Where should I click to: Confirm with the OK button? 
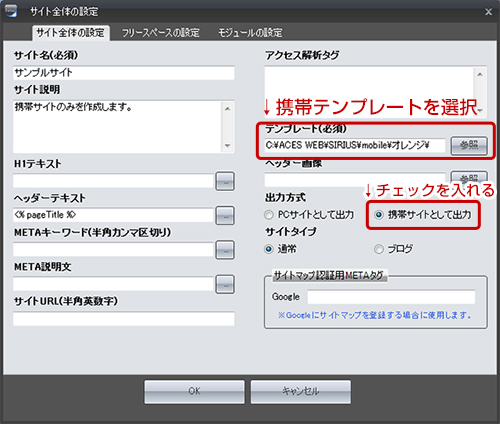click(x=194, y=392)
